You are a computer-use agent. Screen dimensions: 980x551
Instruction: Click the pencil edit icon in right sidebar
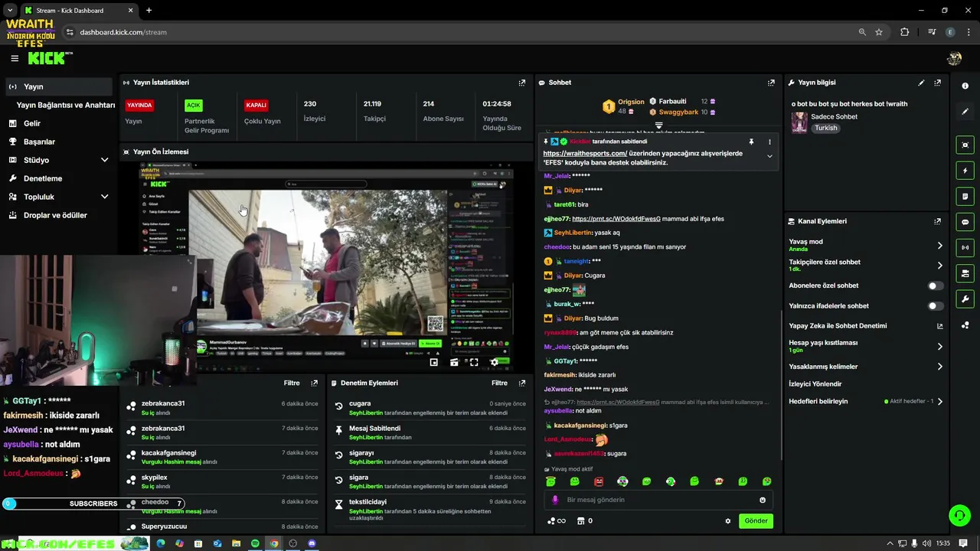(965, 112)
